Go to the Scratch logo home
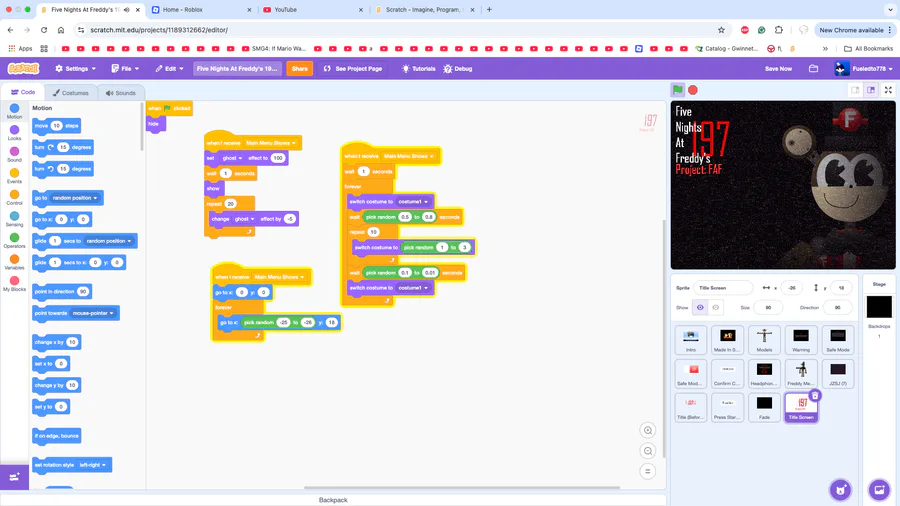This screenshot has height=506, width=900. 23,68
